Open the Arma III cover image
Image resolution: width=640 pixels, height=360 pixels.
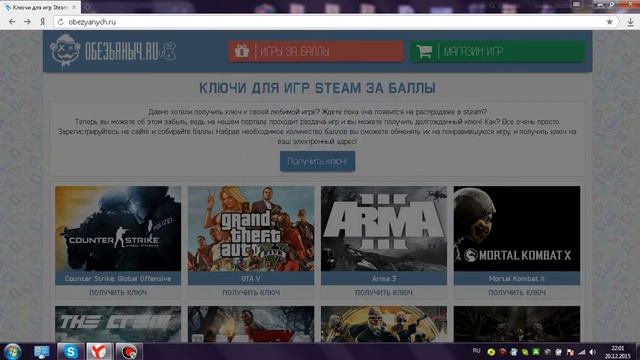[384, 229]
